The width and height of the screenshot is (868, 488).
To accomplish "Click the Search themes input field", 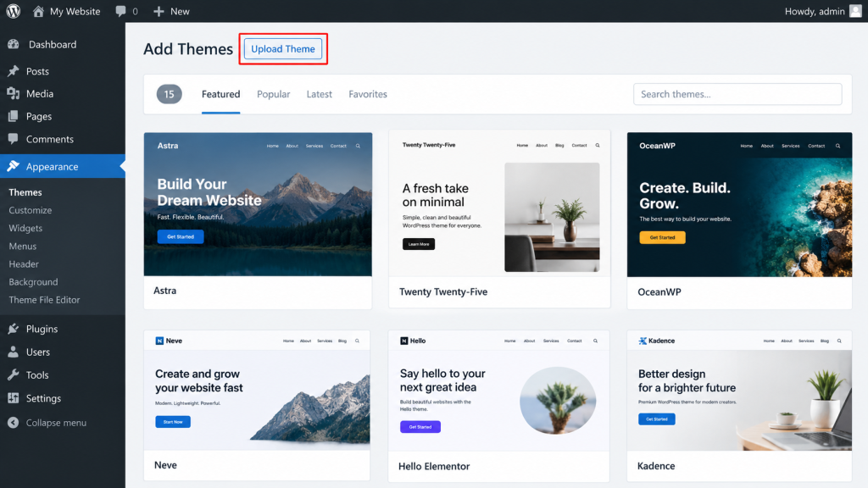I will [737, 94].
